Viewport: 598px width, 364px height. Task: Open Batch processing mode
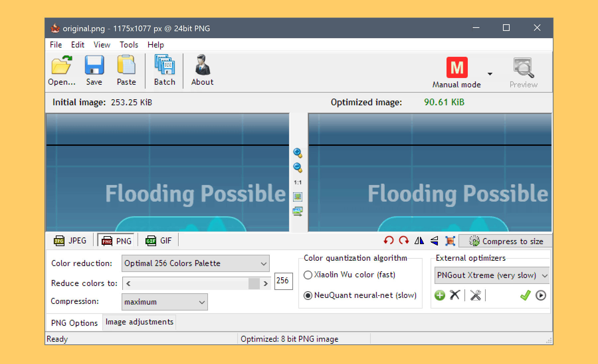coord(164,65)
